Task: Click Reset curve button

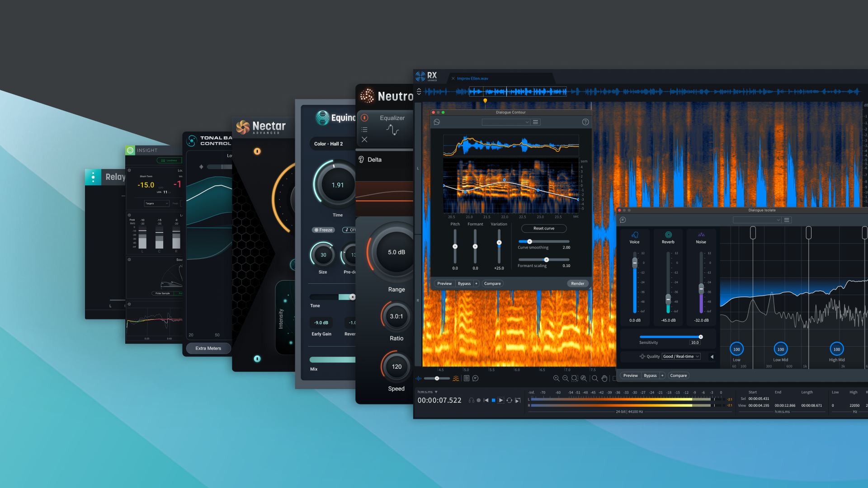Action: 543,229
